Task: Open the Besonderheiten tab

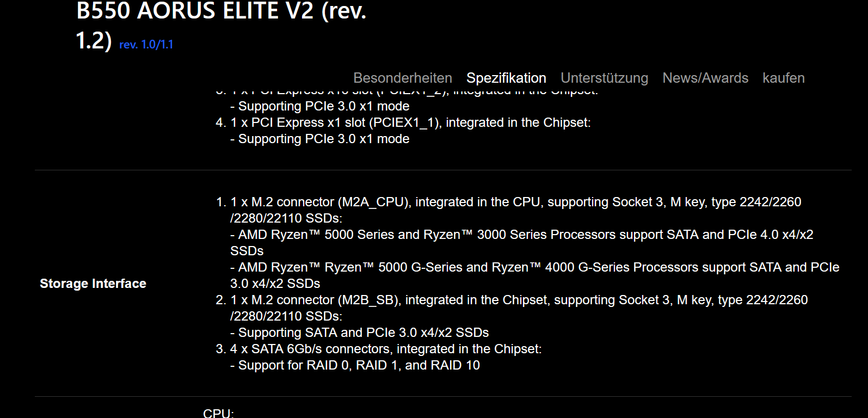Action: click(x=402, y=78)
